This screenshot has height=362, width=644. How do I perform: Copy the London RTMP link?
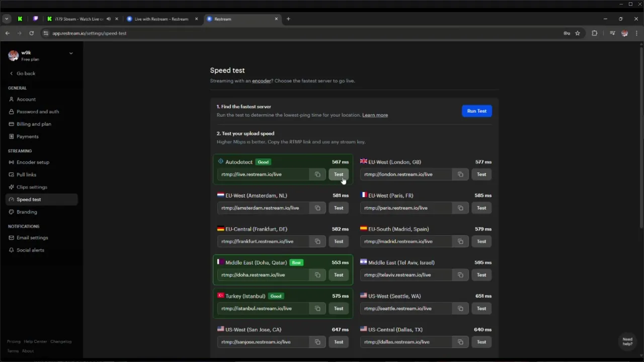point(460,174)
